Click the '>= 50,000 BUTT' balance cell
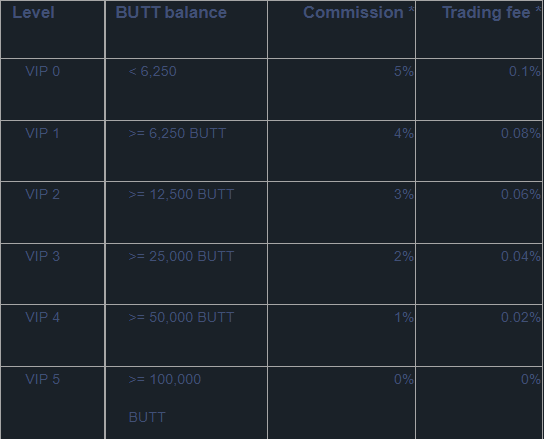 (186, 335)
